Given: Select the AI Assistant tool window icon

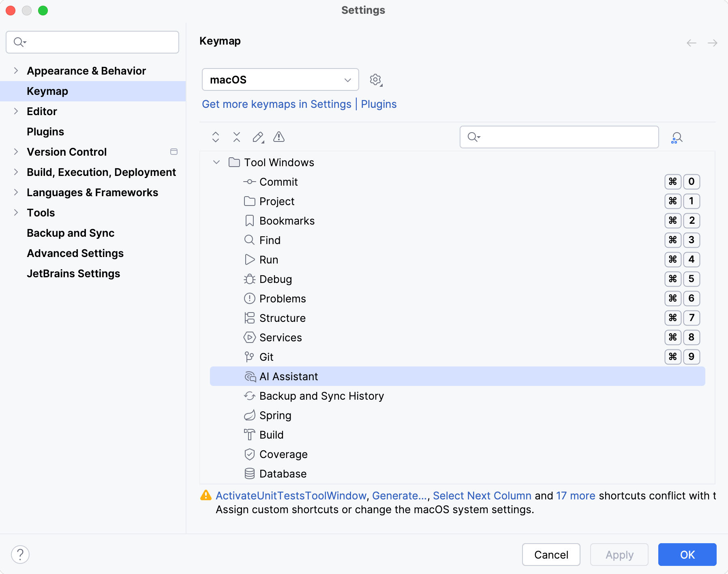Looking at the screenshot, I should tap(249, 376).
